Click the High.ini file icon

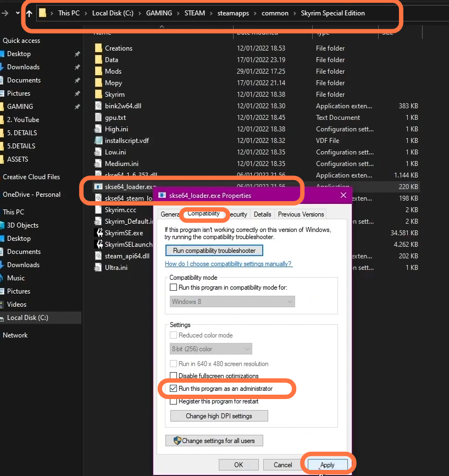click(98, 129)
